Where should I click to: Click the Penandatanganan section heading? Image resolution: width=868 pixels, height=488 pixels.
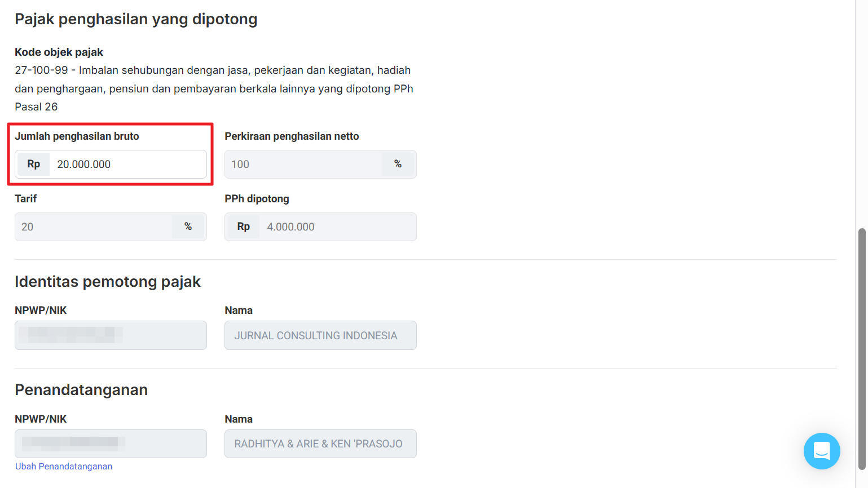pyautogui.click(x=81, y=390)
